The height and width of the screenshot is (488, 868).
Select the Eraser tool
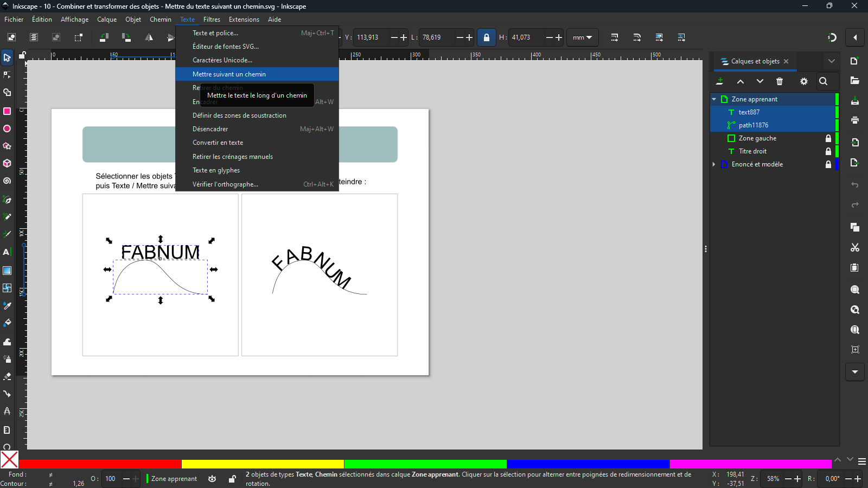pyautogui.click(x=7, y=376)
